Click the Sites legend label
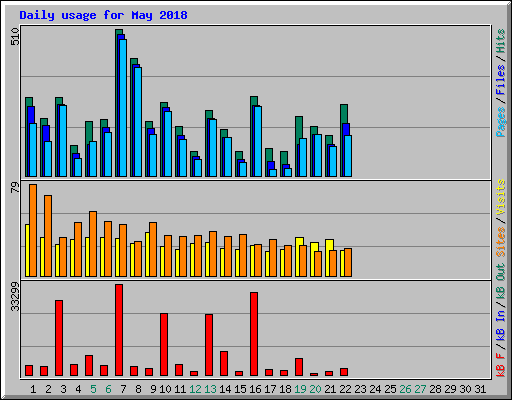Viewport: 512px width, 400px height. click(501, 242)
